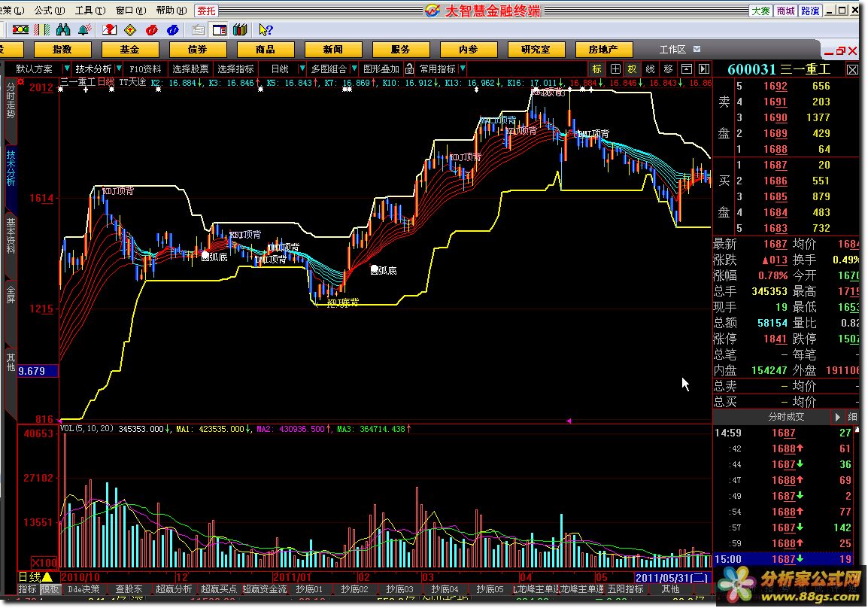This screenshot has height=608, width=868.
Task: Click the 基金 category button
Action: pos(129,49)
